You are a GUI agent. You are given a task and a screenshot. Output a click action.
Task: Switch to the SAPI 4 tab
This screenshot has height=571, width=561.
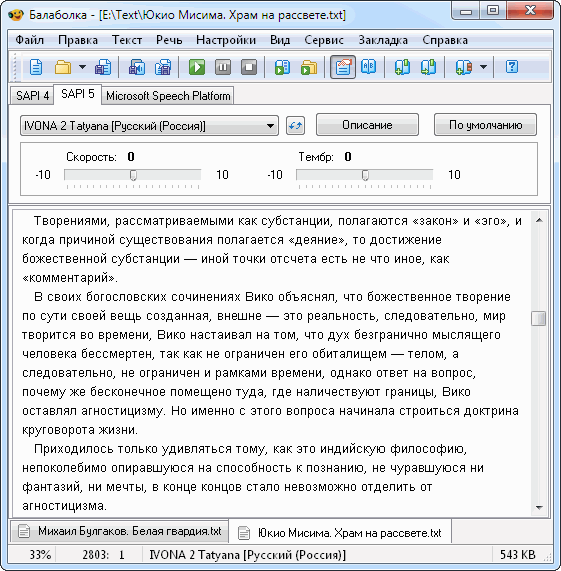[32, 96]
